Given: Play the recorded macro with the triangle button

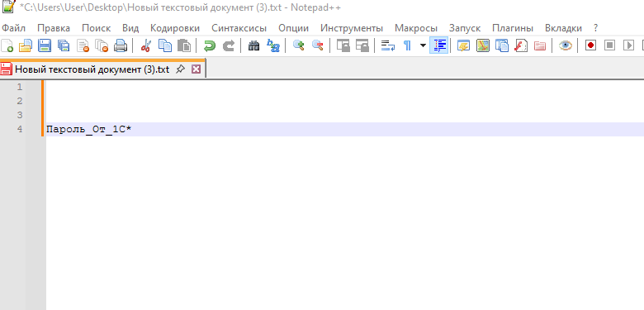Looking at the screenshot, I should coord(629,45).
